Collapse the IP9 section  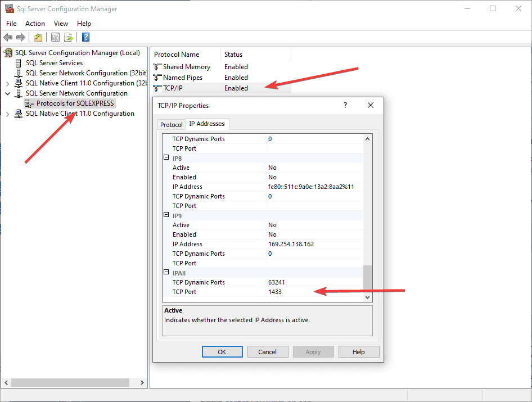pos(166,214)
